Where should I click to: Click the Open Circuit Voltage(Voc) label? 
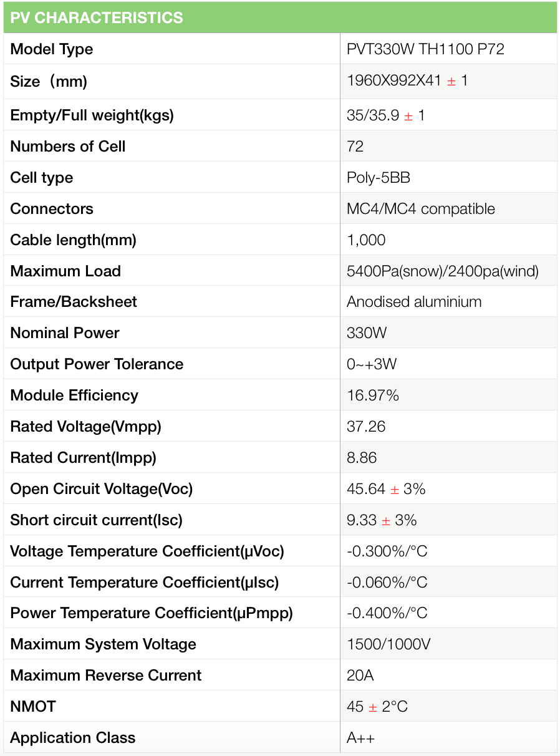pyautogui.click(x=102, y=489)
